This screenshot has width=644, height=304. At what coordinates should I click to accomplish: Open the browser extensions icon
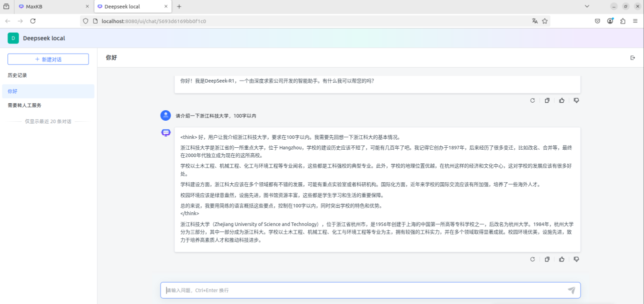623,21
